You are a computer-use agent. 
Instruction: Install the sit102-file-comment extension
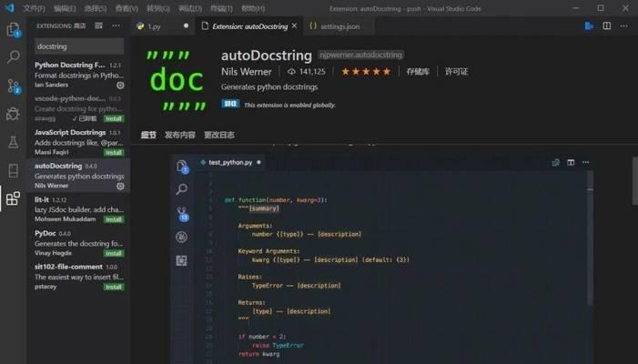click(114, 287)
